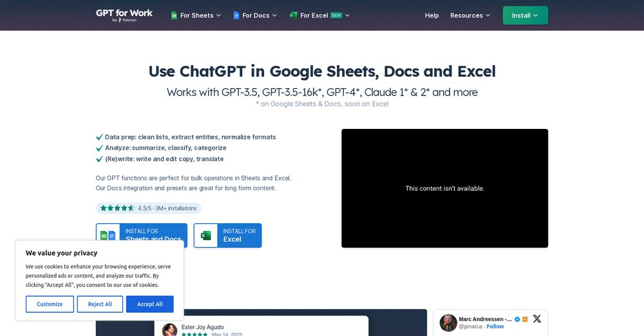Click Marc Andreessen's profile avatar

(x=448, y=322)
